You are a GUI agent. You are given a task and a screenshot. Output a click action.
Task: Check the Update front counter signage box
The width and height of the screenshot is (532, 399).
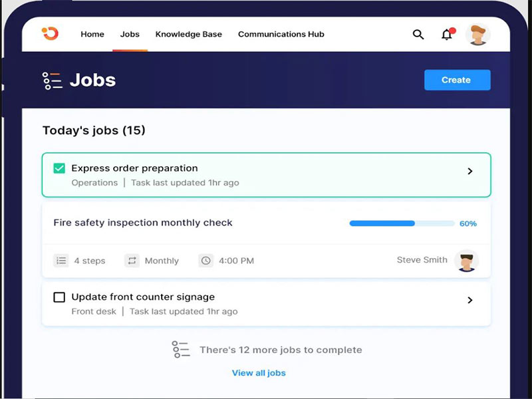[59, 297]
